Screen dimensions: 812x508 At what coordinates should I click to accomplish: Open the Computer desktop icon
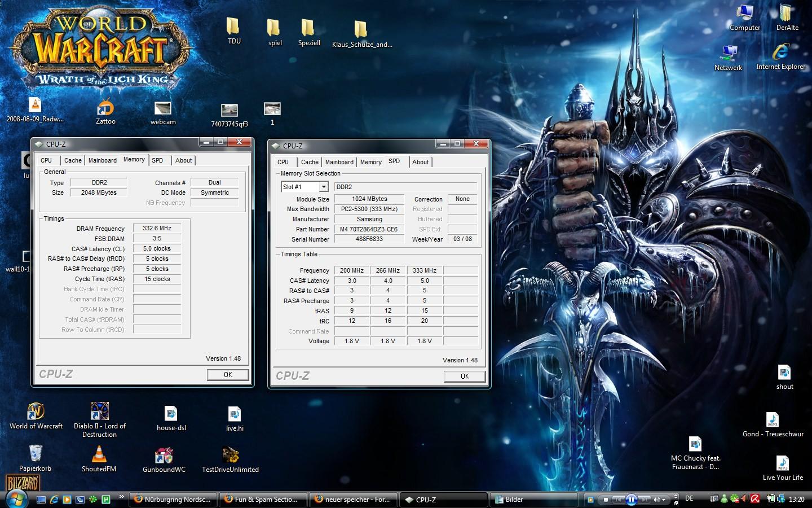tap(744, 17)
